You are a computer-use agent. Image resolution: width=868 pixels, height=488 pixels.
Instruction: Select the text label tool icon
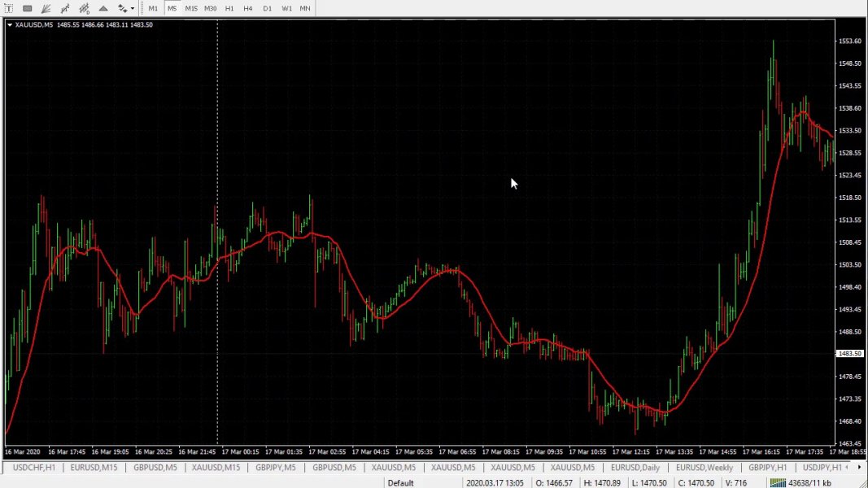click(x=9, y=8)
